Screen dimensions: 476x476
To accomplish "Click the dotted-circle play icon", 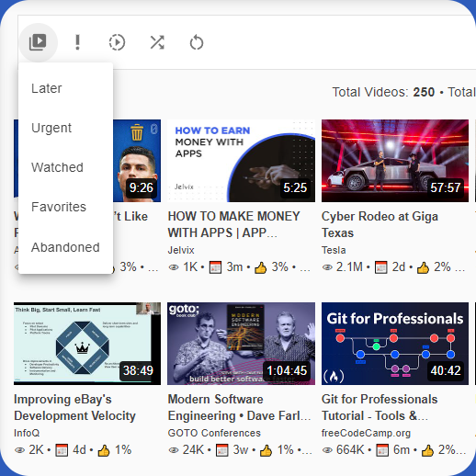I will [x=117, y=42].
